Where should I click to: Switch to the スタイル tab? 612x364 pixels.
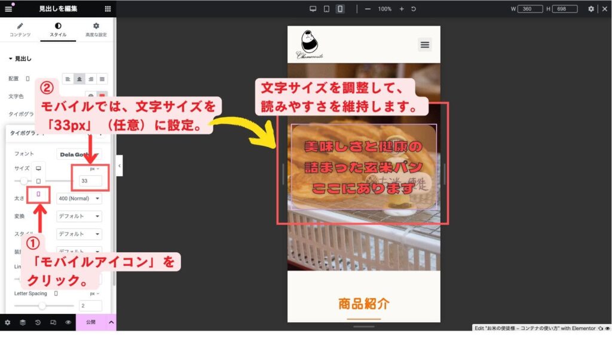point(58,30)
